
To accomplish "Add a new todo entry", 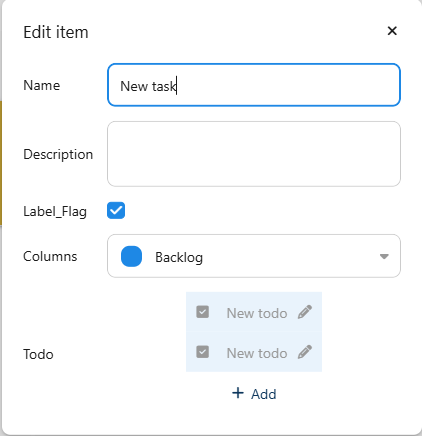I will pyautogui.click(x=254, y=394).
